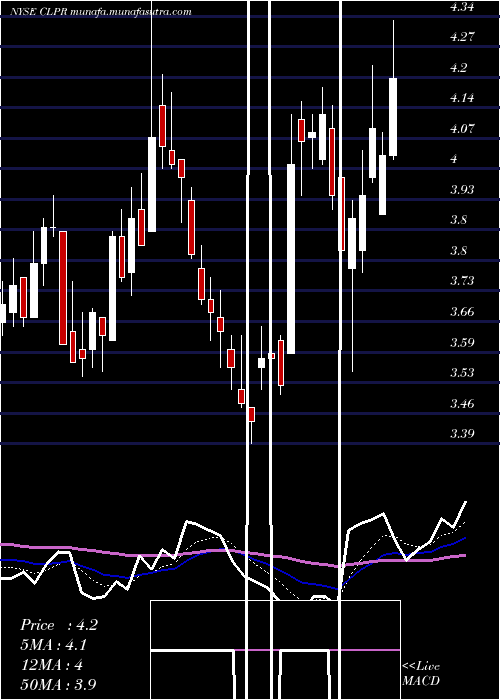Screen dimensions: 500x700
Task: Click the 3.8 axis label directly beneath 3.93
Action: (x=461, y=221)
